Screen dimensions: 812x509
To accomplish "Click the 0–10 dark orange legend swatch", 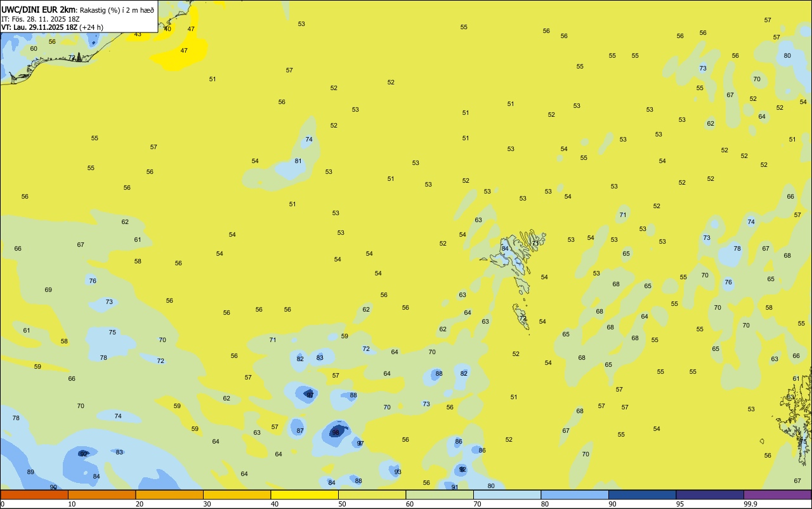I will (x=34, y=494).
